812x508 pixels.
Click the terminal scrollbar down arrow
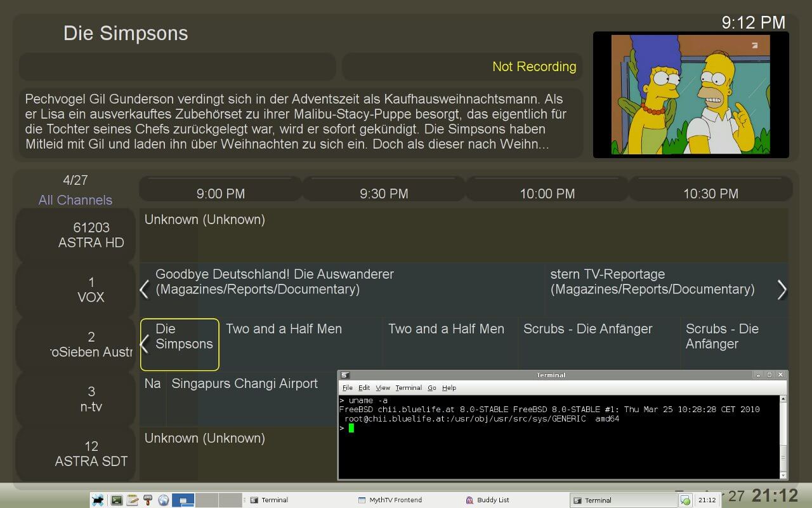coord(783,474)
